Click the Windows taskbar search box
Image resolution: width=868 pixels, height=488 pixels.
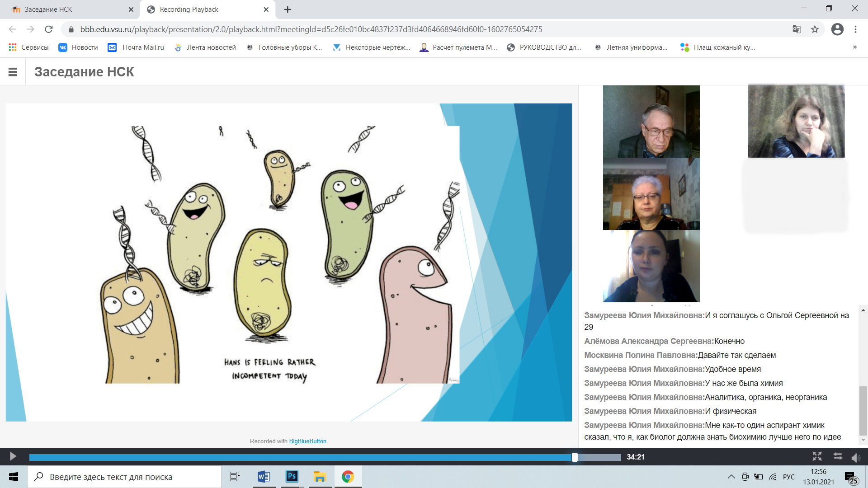[x=124, y=477]
